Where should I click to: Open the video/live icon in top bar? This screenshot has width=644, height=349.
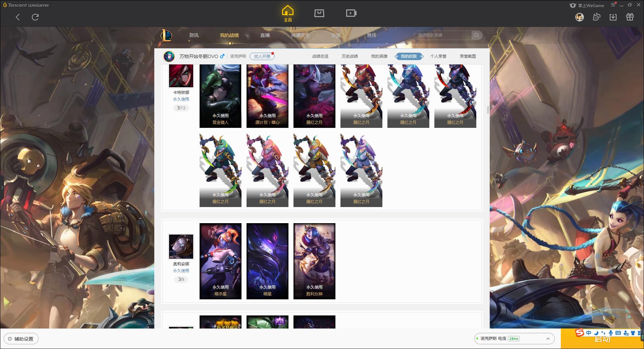pyautogui.click(x=351, y=13)
